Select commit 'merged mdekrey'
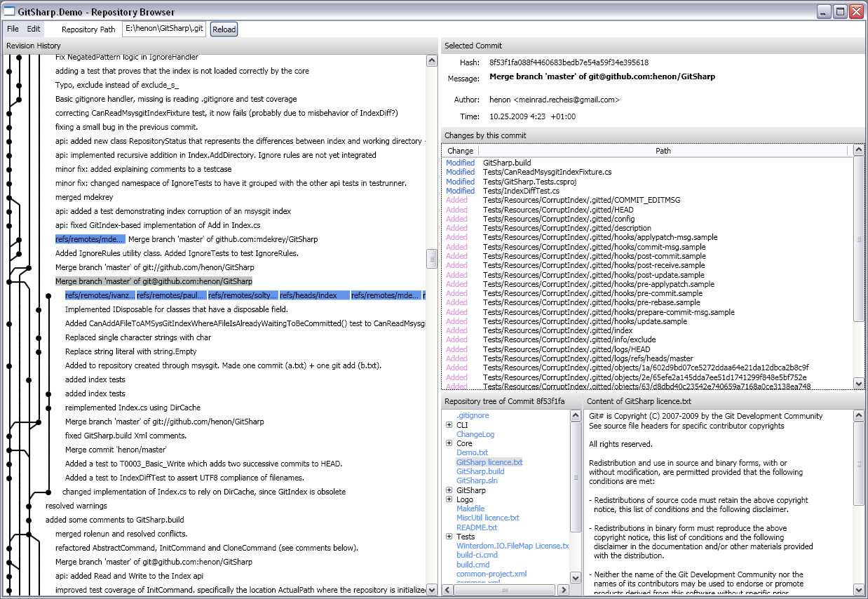The image size is (868, 599). [x=83, y=197]
